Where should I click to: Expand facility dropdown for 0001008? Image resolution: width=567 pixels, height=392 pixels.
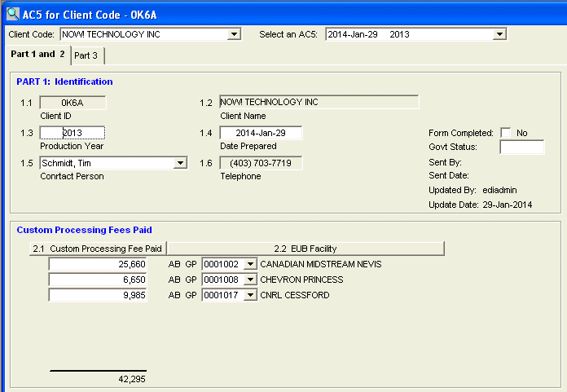(250, 280)
